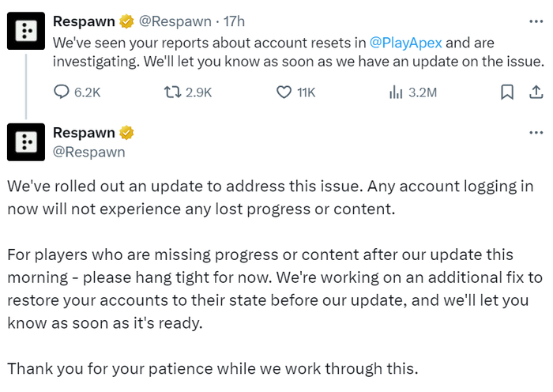Click Respawn display name in top tweet
Screen dimensions: 553x392
pyautogui.click(x=84, y=21)
